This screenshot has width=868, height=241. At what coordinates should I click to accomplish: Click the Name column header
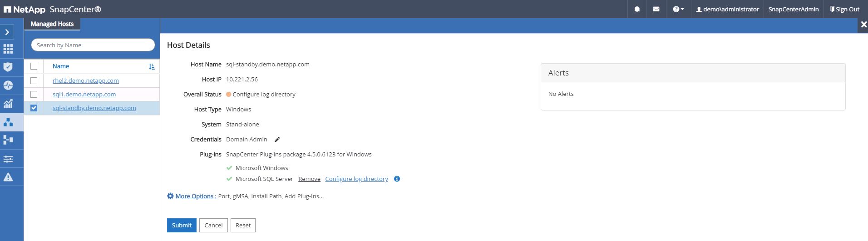[61, 66]
